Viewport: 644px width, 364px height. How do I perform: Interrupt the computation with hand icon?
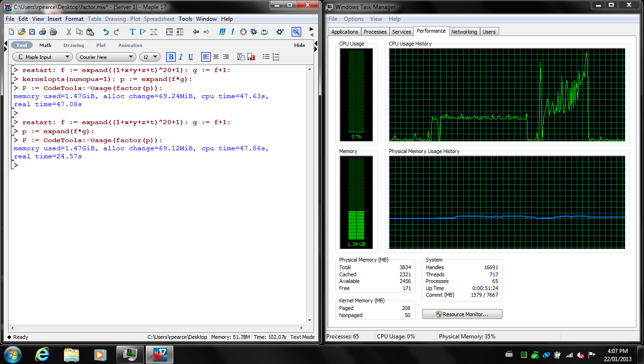pos(243,32)
